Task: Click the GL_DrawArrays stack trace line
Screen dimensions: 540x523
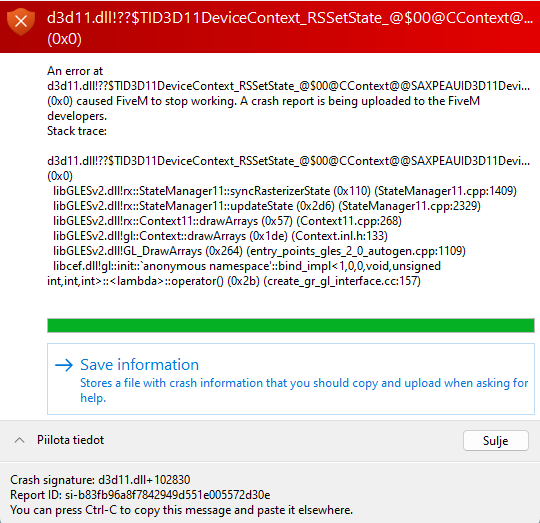Action: point(259,251)
